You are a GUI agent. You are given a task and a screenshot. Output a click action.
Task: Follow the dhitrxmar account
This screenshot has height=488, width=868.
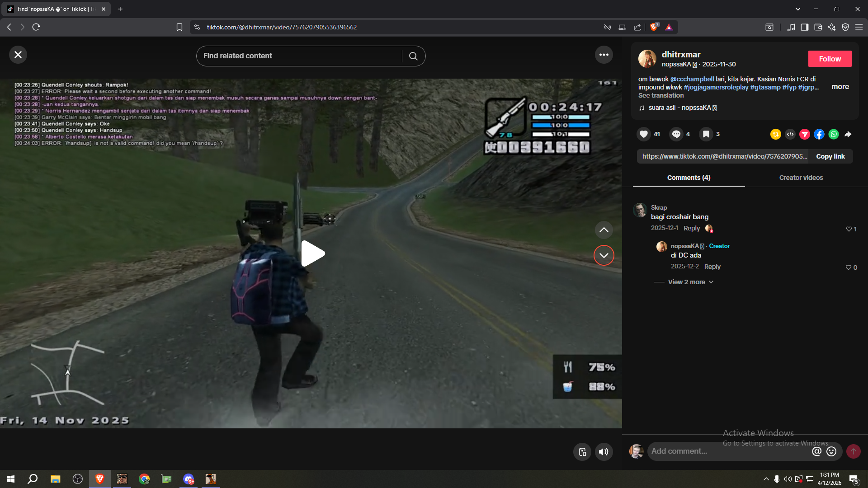point(830,59)
